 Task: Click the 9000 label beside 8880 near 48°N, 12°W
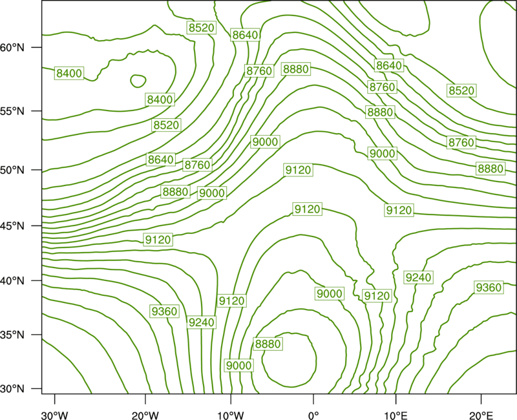click(x=212, y=193)
